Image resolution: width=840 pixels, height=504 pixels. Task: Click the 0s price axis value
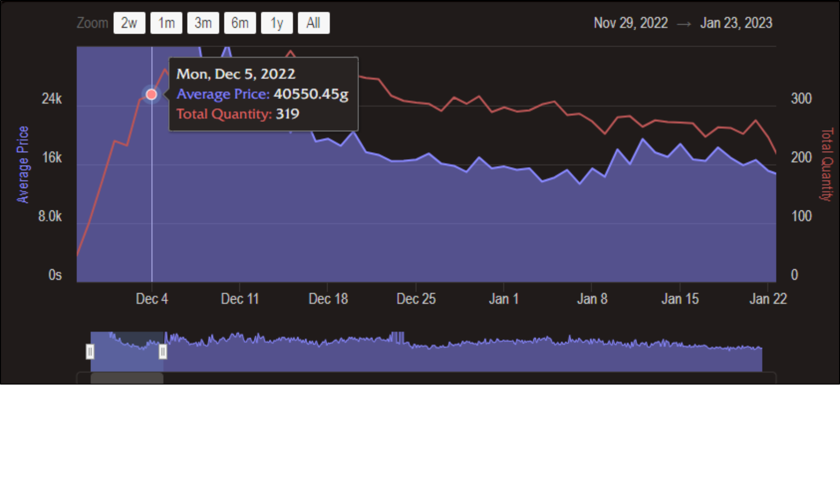click(x=55, y=275)
